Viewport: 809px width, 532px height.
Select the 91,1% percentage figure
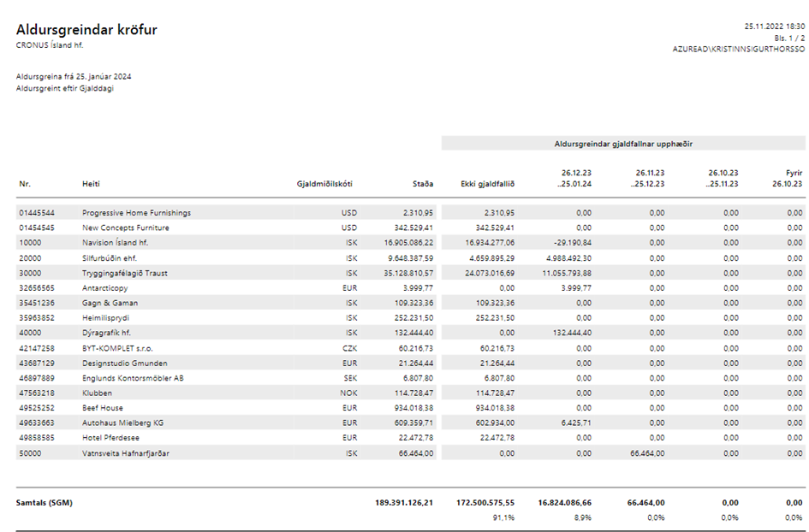coord(503,517)
